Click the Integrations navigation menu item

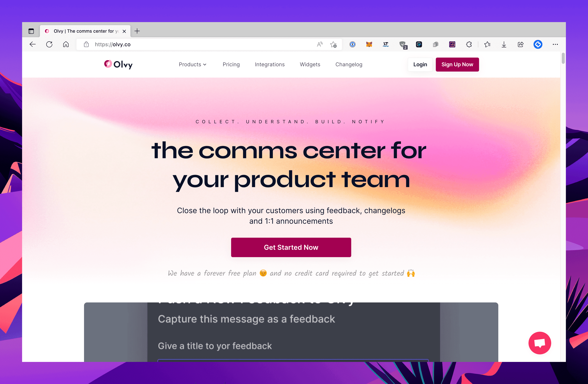[270, 65]
